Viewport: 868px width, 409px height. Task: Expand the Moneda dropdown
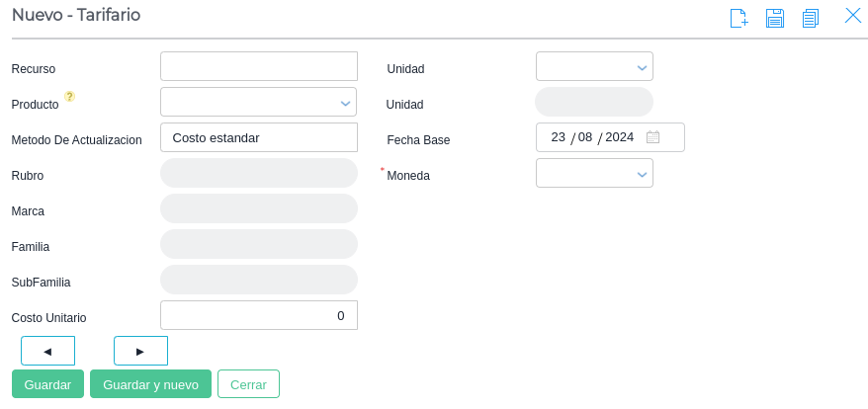(642, 173)
